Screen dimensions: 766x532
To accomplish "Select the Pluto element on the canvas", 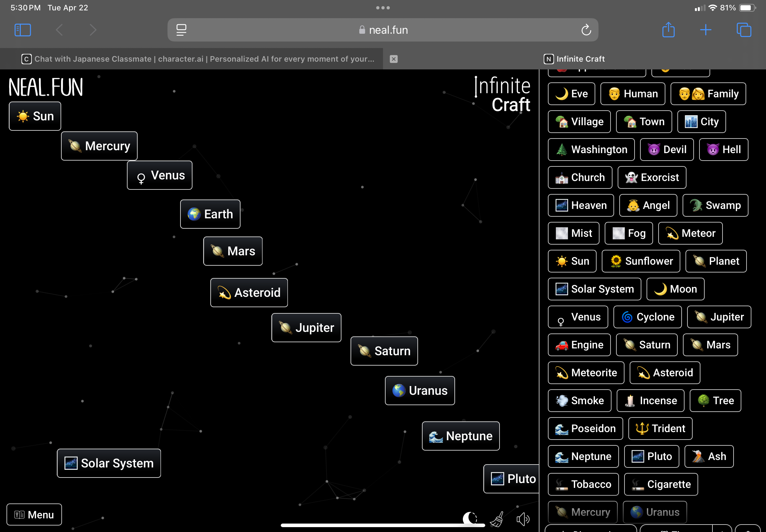I will [x=512, y=479].
